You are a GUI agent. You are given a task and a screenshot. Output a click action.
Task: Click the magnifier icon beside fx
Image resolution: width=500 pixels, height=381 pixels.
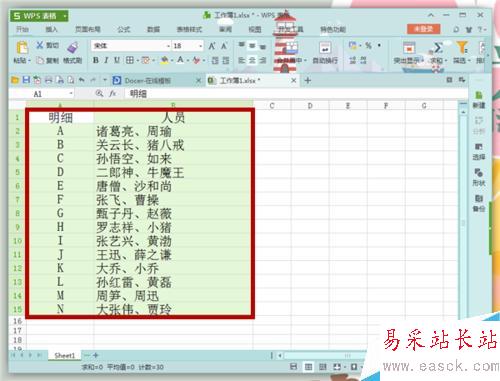(99, 93)
